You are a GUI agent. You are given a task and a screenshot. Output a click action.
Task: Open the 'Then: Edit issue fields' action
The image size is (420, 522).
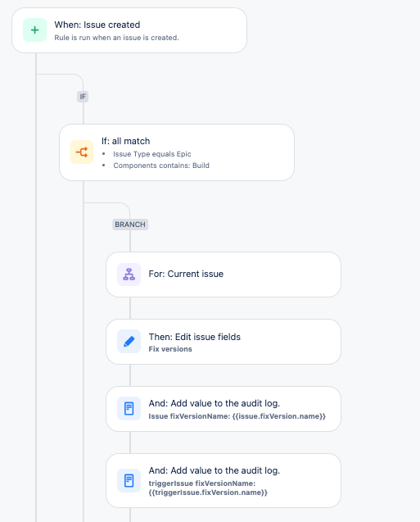(x=224, y=342)
